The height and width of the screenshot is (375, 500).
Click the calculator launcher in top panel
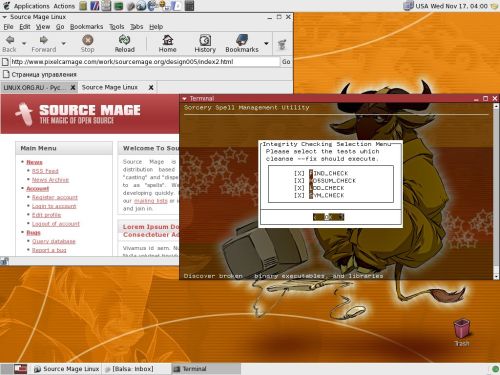(189, 6)
